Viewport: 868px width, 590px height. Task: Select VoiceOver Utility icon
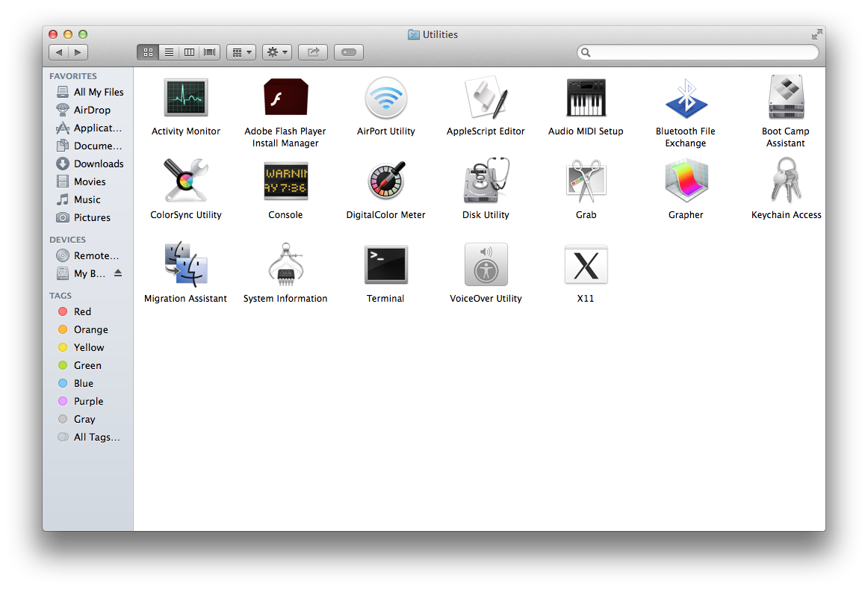click(x=486, y=264)
